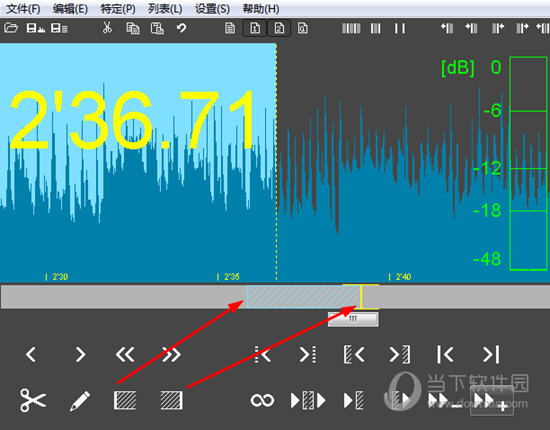Play around selection both sides icon

click(308, 400)
